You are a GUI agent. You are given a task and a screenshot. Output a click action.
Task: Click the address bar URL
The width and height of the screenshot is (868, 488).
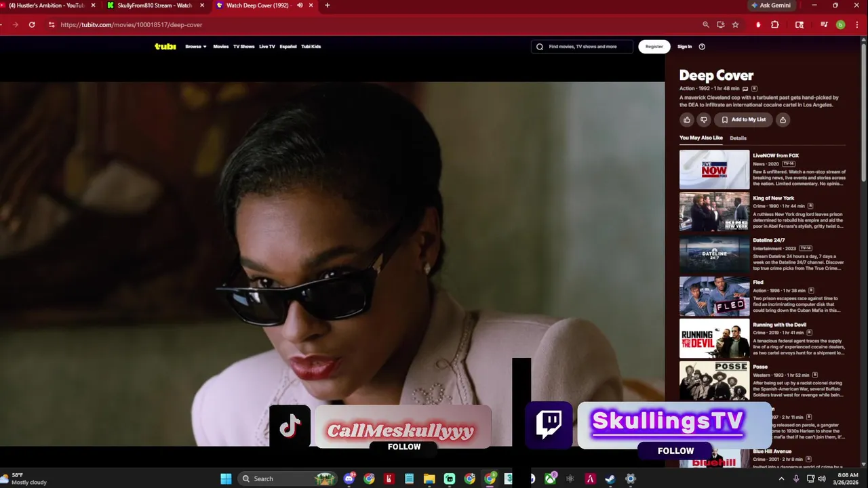[132, 24]
